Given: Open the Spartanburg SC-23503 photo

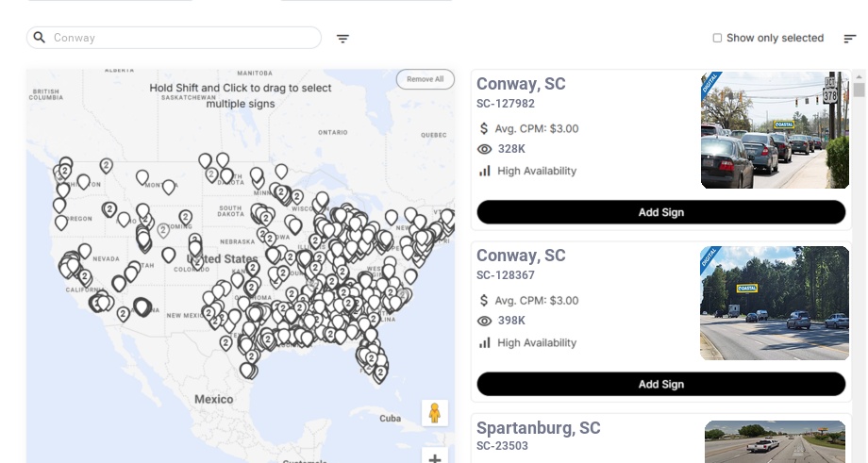Looking at the screenshot, I should point(775,441).
